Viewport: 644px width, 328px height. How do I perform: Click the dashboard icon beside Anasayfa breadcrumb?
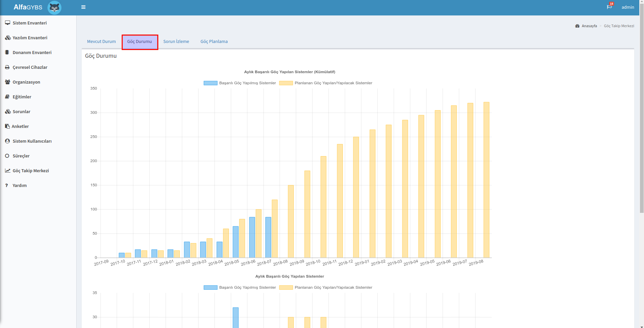[577, 26]
